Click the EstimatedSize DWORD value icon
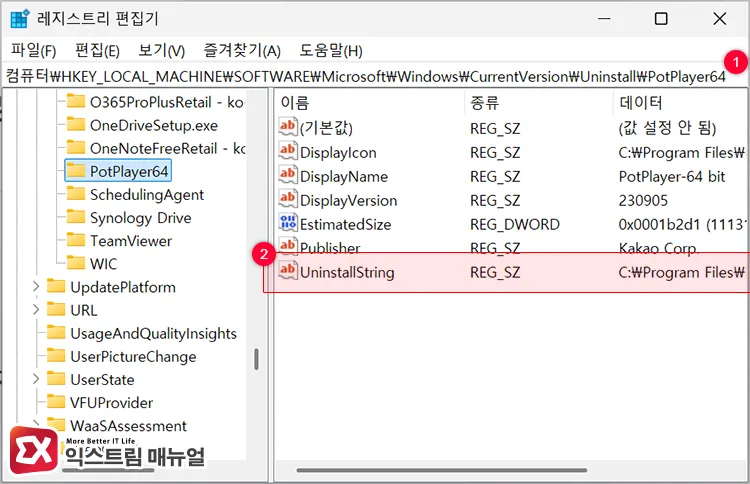Screen dimensions: 750x484 (x=288, y=222)
